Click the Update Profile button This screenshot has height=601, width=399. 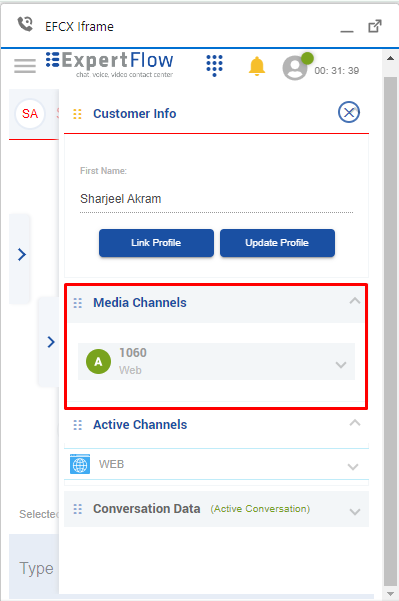click(277, 243)
